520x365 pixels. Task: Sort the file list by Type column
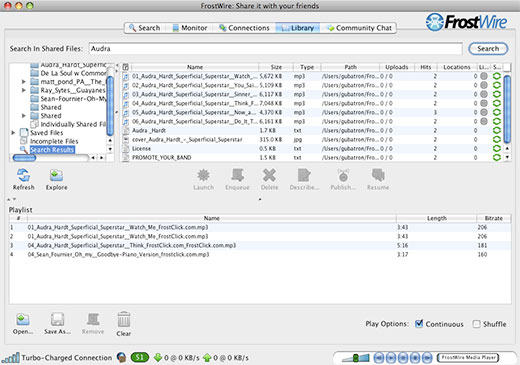[307, 67]
